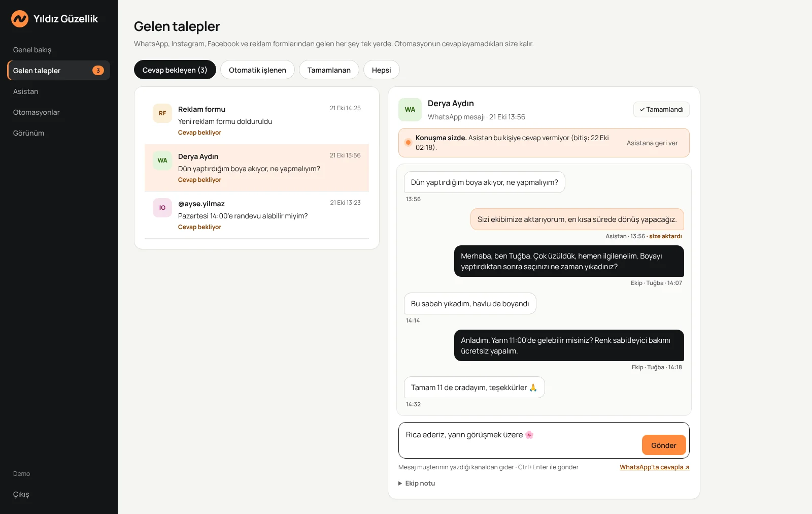Click the IG avatar for @ayse.yilmaz
The image size is (812, 514).
coord(162,208)
